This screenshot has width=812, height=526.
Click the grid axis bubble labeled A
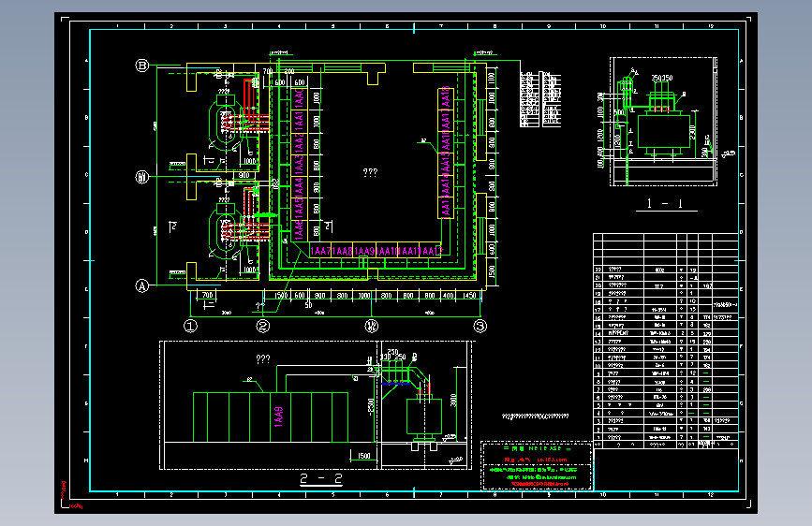(142, 285)
